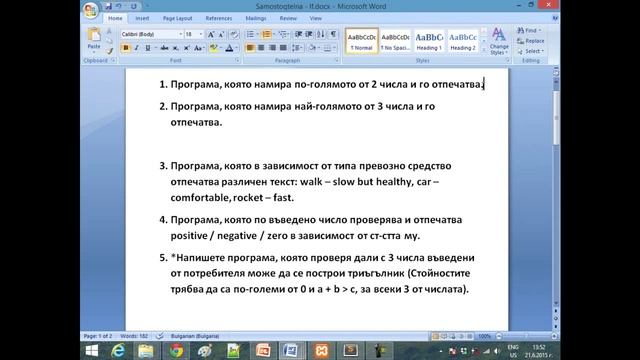The height and width of the screenshot is (360, 640).
Task: Increase paragraph indent
Action: 309,34
